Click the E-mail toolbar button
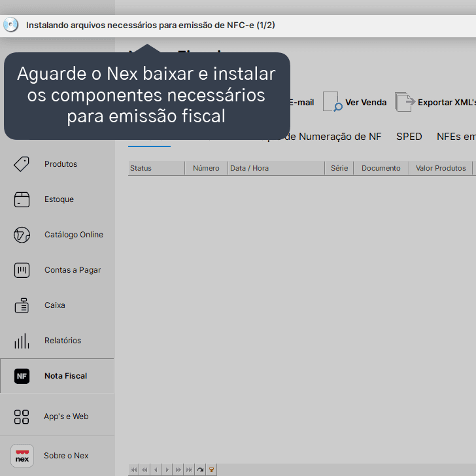Screen dimensions: 476x476 click(x=302, y=102)
